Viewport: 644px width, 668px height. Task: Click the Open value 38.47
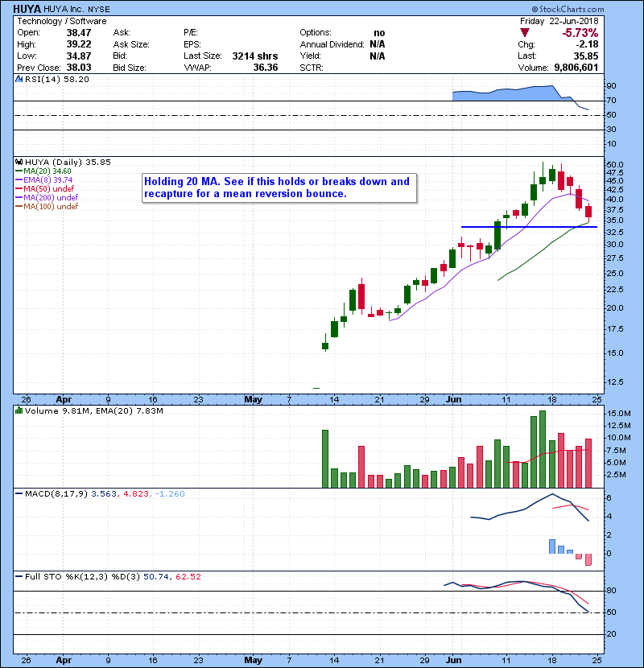[79, 33]
